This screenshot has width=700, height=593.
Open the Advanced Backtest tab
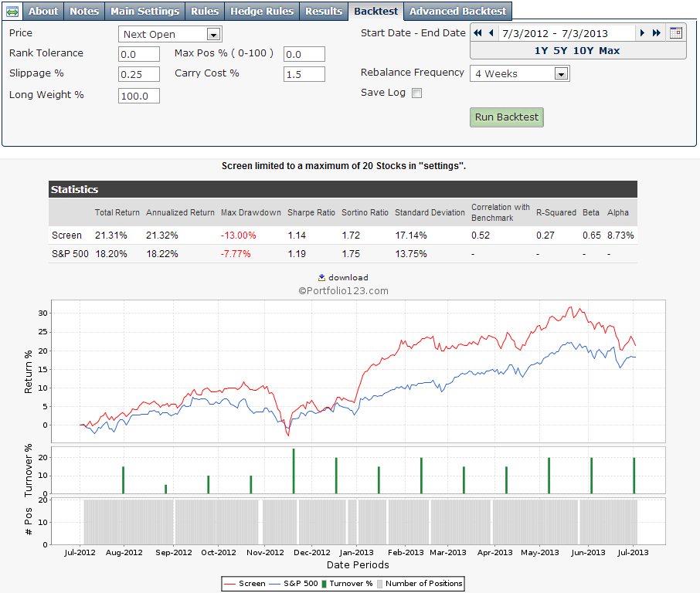coord(457,12)
